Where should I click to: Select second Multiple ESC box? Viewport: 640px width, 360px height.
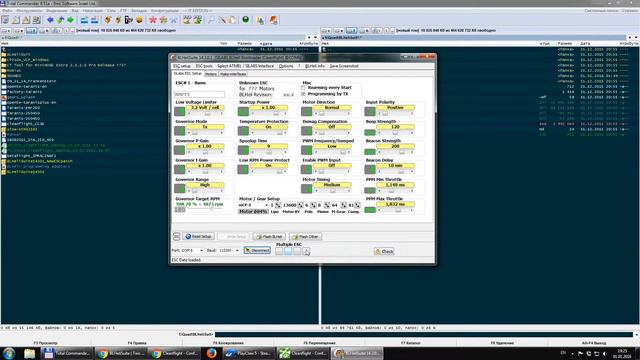288,251
